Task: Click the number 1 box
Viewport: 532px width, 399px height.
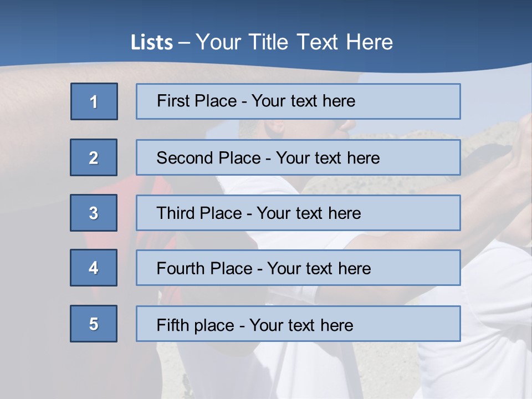Action: [94, 101]
